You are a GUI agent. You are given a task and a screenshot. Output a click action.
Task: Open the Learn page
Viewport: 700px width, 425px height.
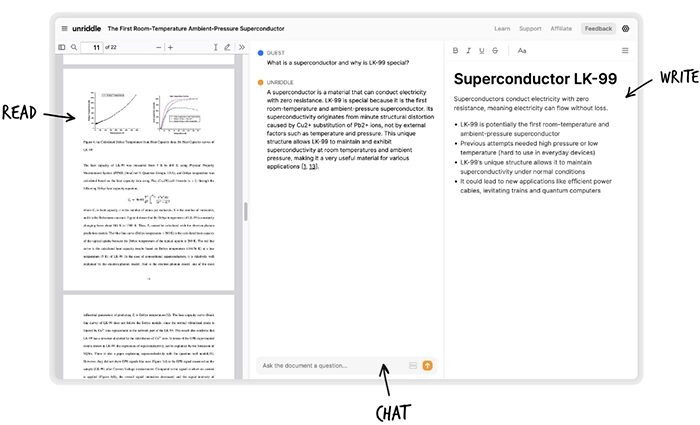point(501,29)
